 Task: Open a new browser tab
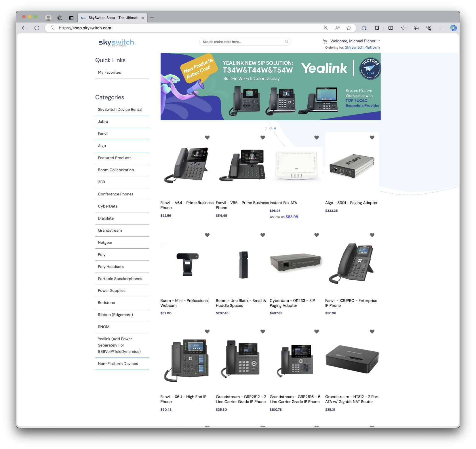coord(152,18)
